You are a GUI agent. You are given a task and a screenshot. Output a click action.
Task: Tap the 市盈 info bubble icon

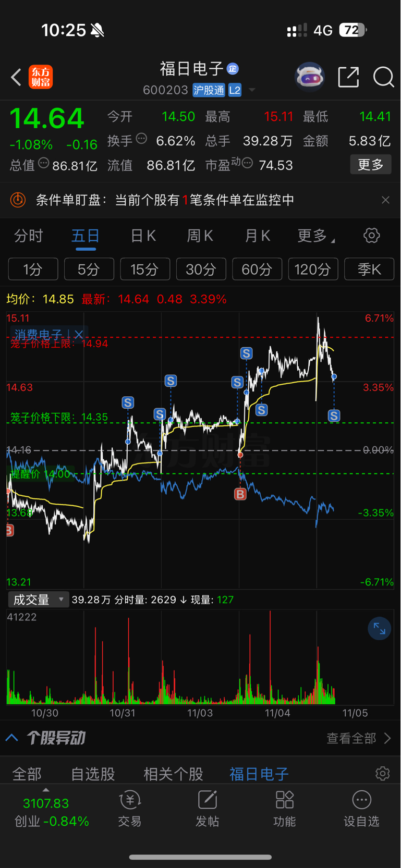click(x=248, y=163)
